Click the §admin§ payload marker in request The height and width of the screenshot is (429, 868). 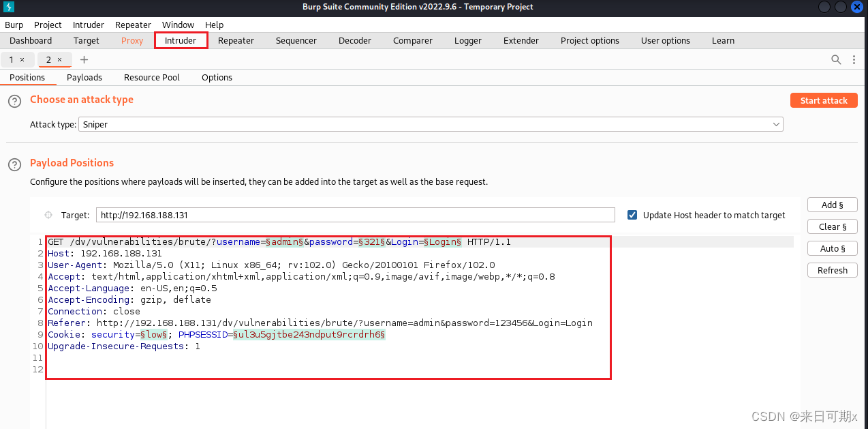click(285, 241)
